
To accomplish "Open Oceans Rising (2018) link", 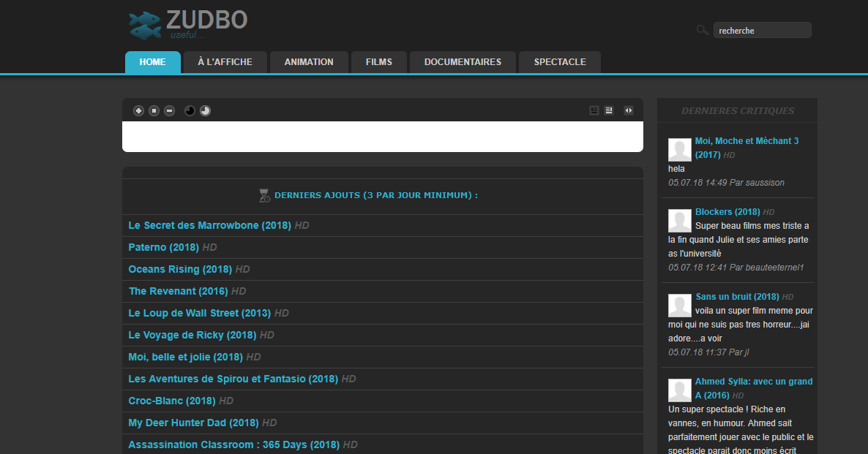I will click(x=180, y=269).
